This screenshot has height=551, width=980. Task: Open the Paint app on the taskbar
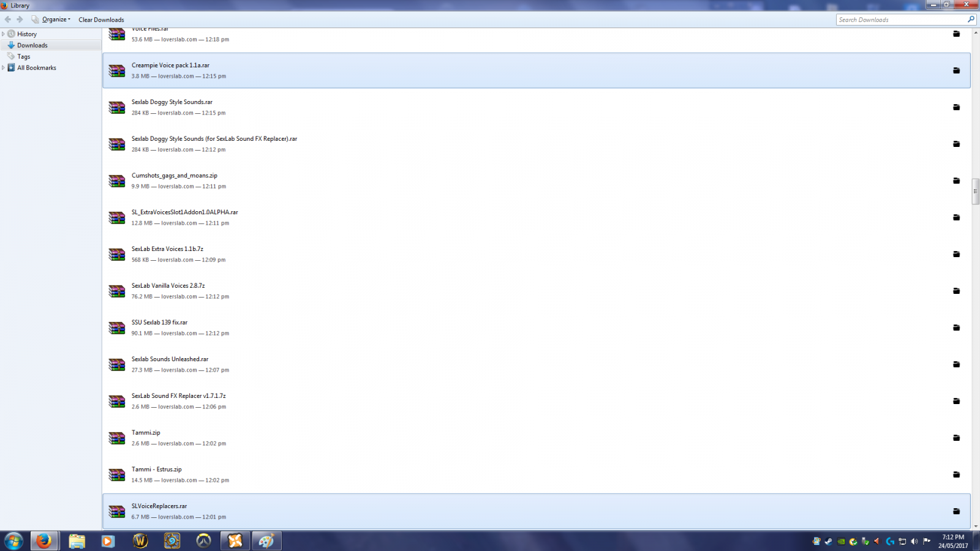(266, 541)
